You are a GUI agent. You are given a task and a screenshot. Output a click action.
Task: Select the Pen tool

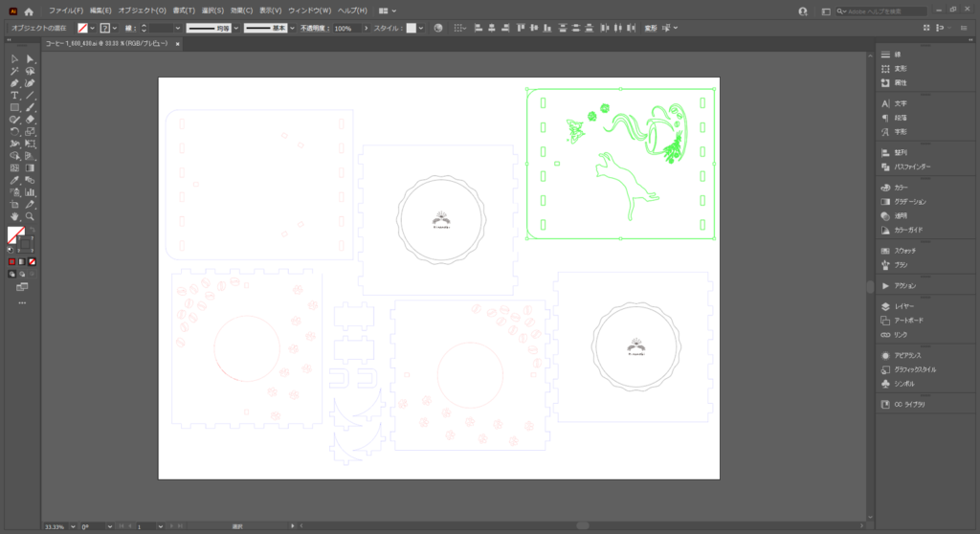point(14,83)
